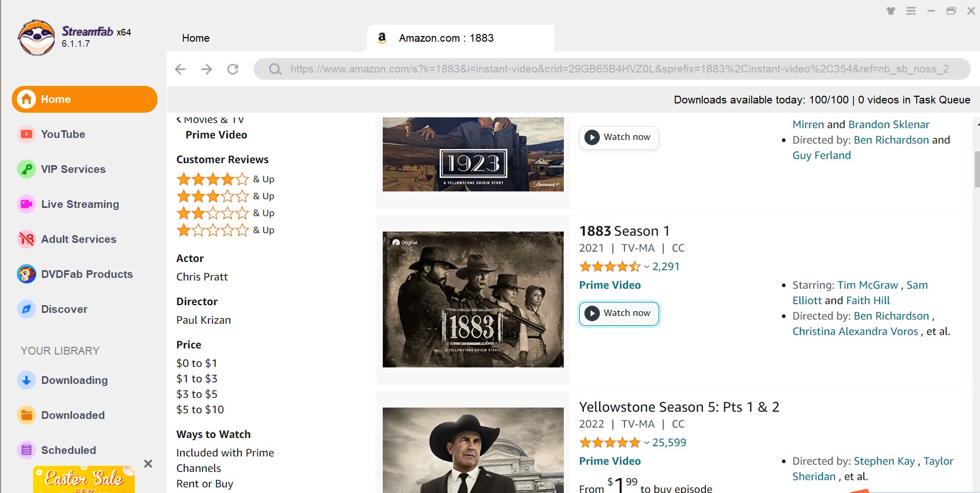This screenshot has height=493, width=980.
Task: Click the StreamFab sloth logo
Action: 36,38
